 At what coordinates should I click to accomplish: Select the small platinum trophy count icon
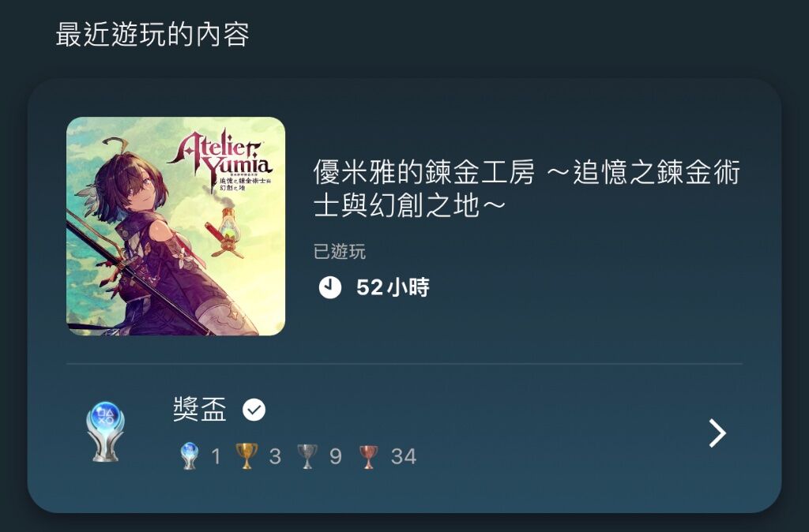[190, 455]
